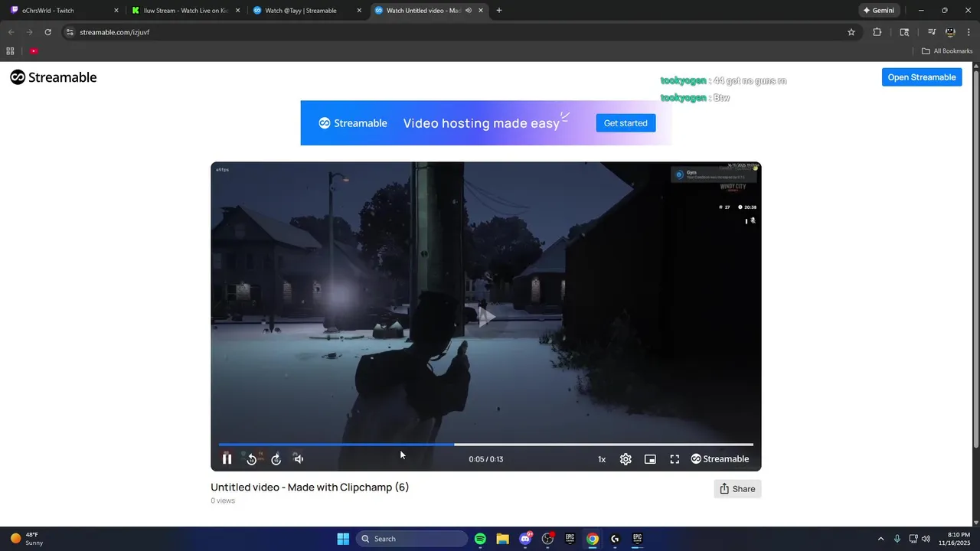This screenshot has width=980, height=551.
Task: Click the Open Streamable button
Action: coord(922,77)
